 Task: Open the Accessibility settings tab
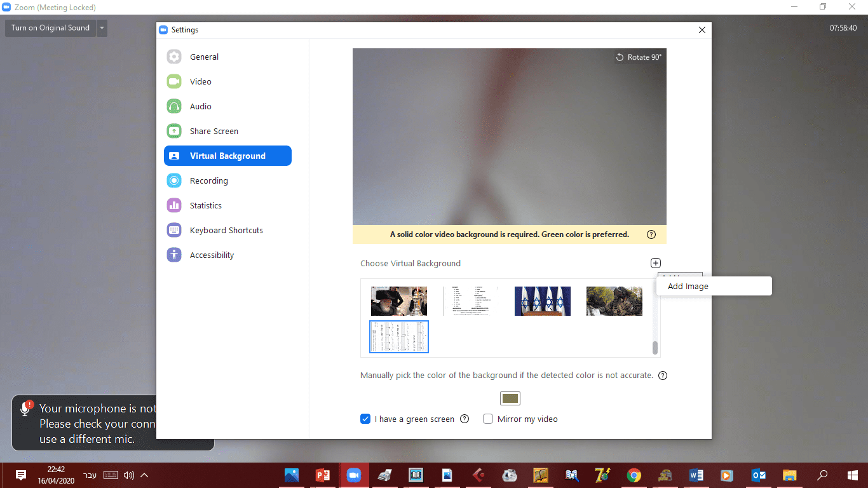(x=227, y=255)
